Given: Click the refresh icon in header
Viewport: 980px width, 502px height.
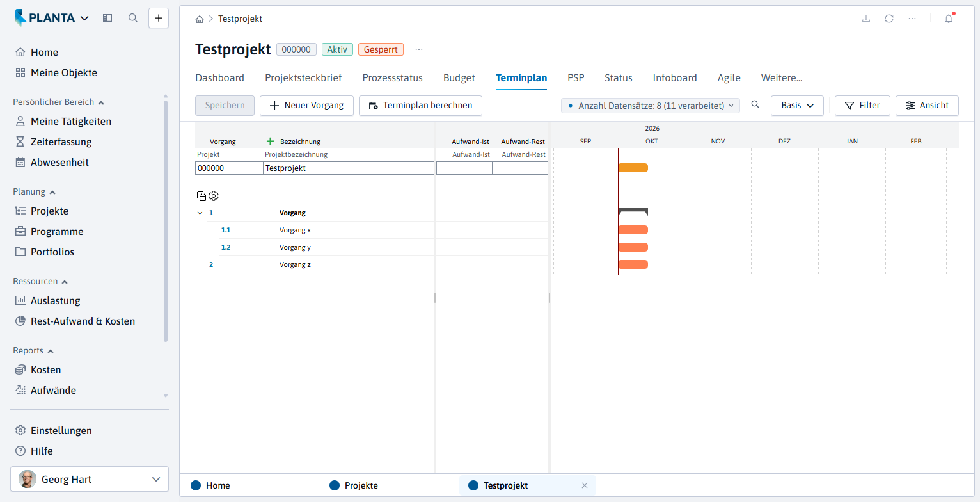Looking at the screenshot, I should pyautogui.click(x=889, y=19).
